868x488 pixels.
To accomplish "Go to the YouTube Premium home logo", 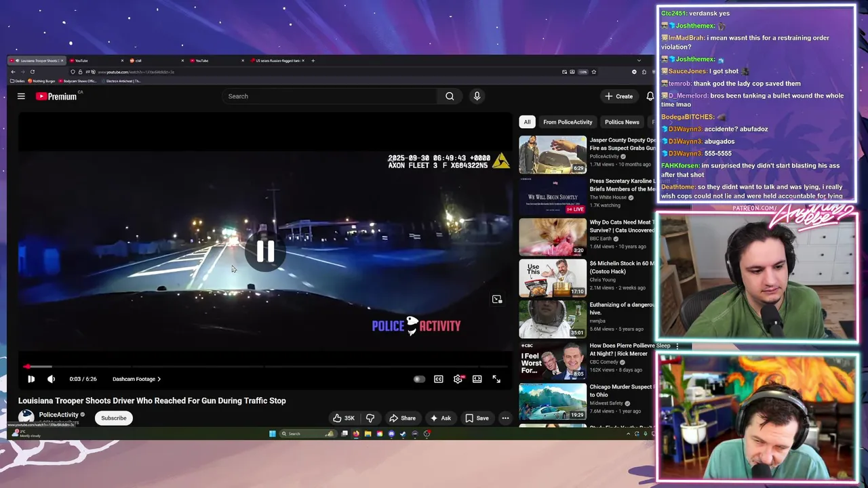I will pyautogui.click(x=57, y=96).
